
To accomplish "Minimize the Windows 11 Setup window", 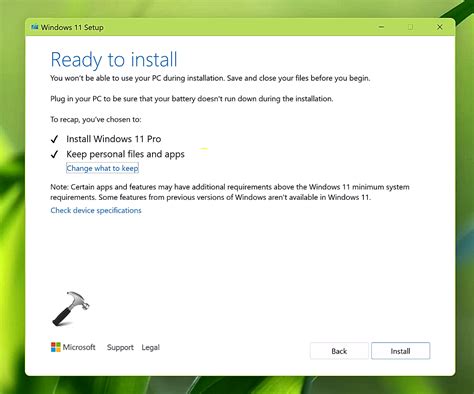I will (381, 27).
